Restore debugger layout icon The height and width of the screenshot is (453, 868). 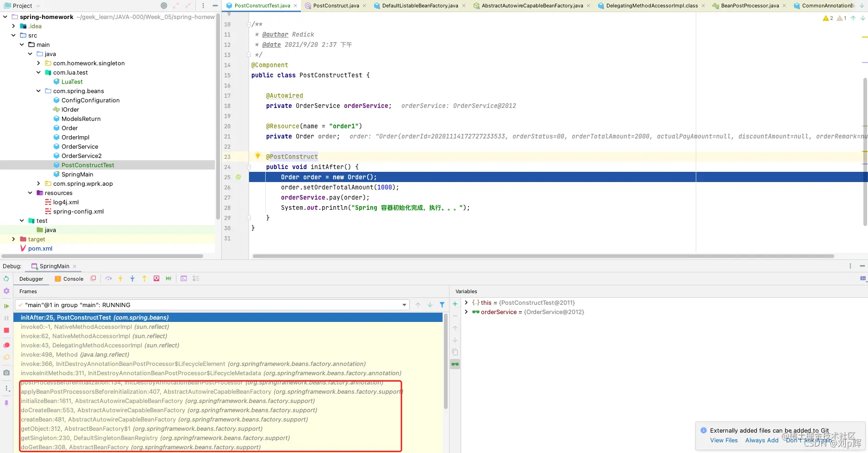tap(863, 278)
